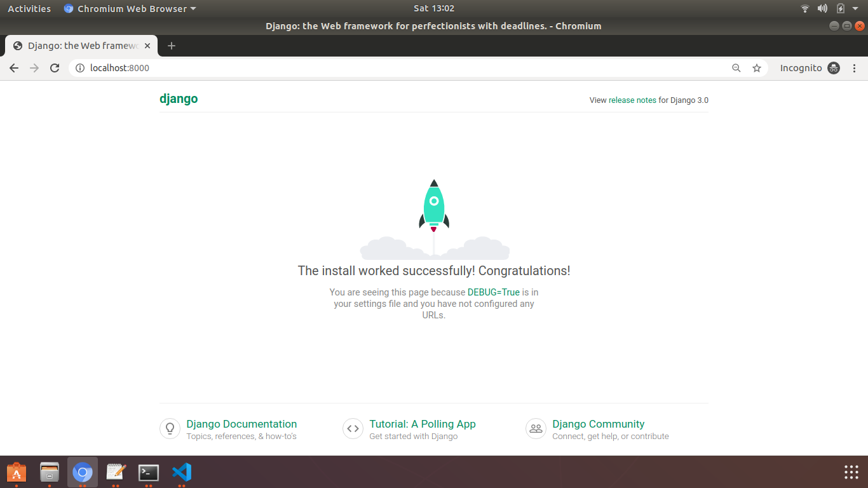868x488 pixels.
Task: Open the Files manager from the dock
Action: (x=50, y=472)
